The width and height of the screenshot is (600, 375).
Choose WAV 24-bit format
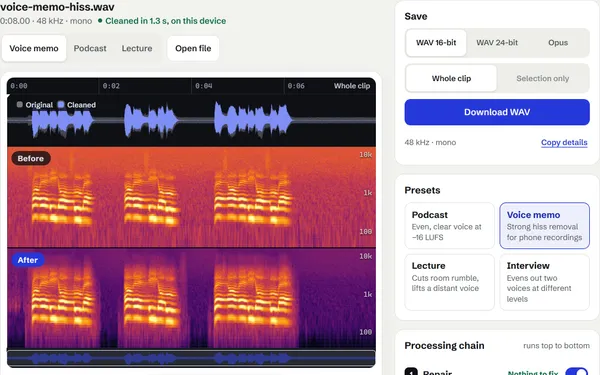pyautogui.click(x=497, y=43)
